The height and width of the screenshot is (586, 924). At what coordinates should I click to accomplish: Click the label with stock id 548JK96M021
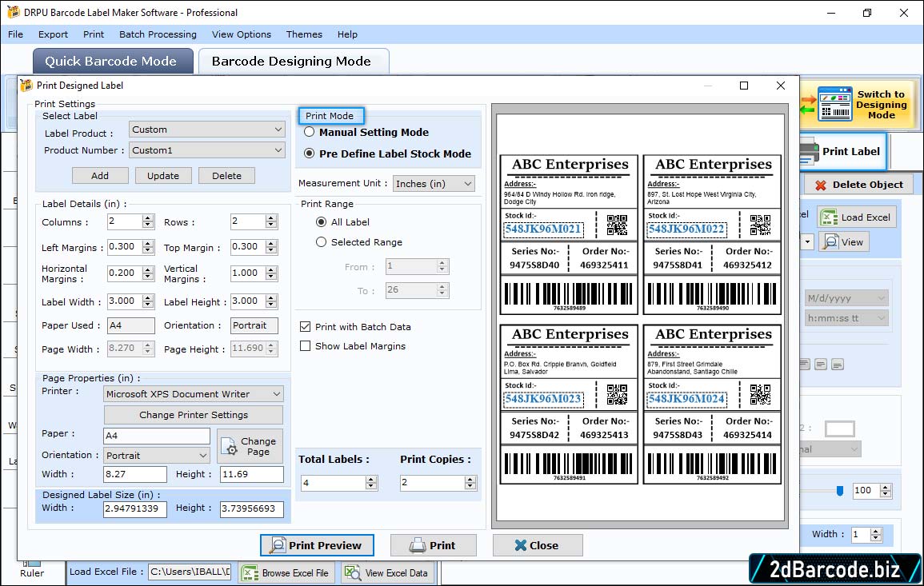pyautogui.click(x=569, y=234)
